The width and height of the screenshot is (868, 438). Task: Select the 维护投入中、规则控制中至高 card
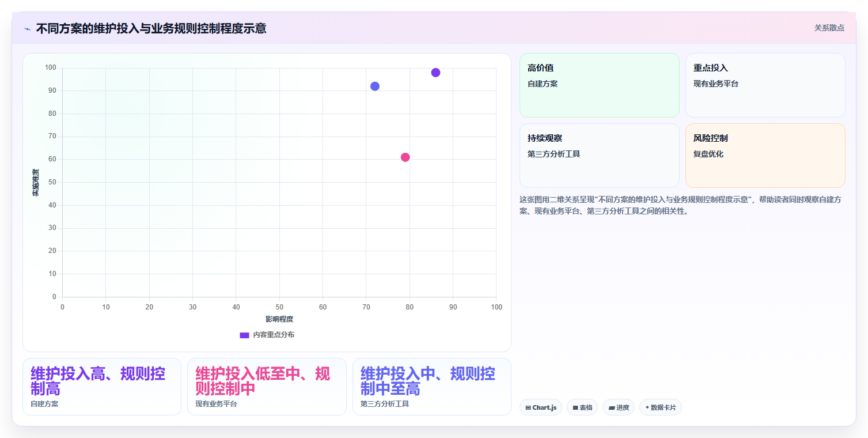click(x=431, y=387)
